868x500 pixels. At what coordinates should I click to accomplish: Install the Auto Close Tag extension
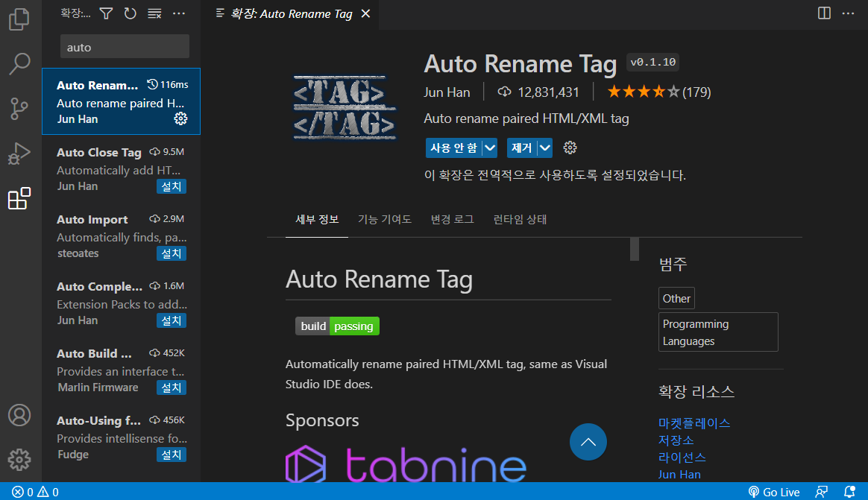(x=171, y=186)
